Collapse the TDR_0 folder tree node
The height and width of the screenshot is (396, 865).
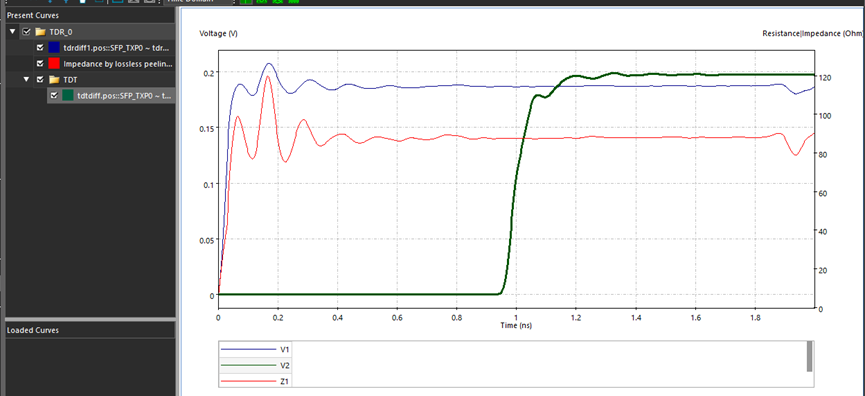(x=13, y=31)
